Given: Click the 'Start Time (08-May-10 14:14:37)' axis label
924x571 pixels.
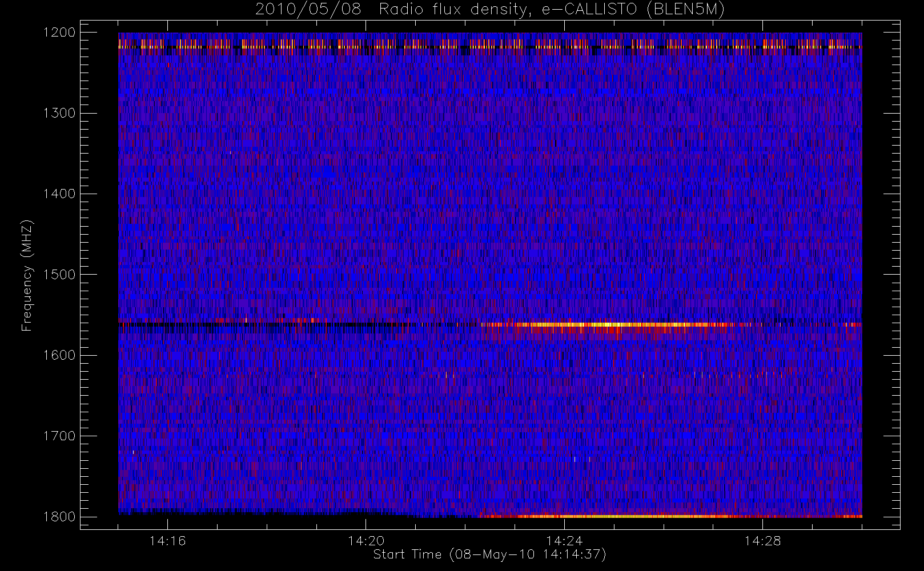Looking at the screenshot, I should click(490, 554).
